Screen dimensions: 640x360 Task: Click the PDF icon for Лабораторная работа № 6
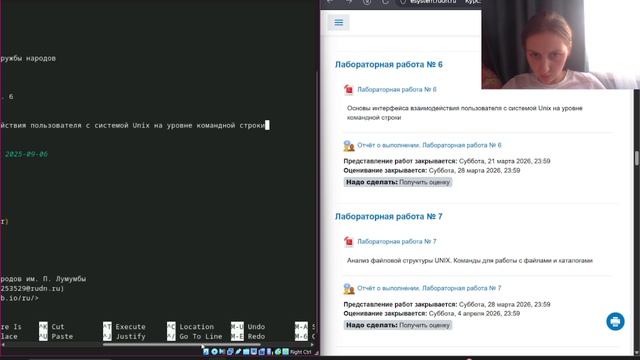click(x=348, y=89)
